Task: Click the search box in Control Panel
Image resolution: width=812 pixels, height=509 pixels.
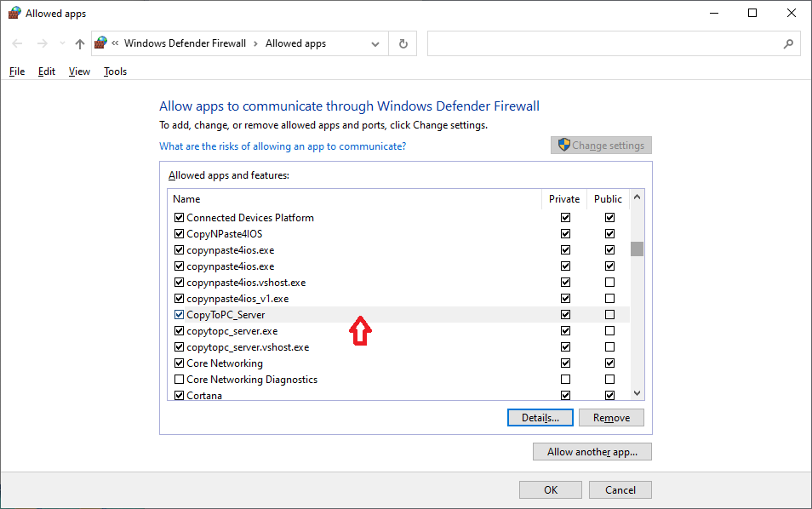Action: tap(614, 43)
